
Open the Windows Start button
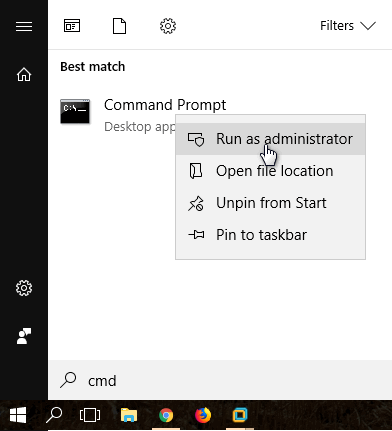[x=18, y=415]
